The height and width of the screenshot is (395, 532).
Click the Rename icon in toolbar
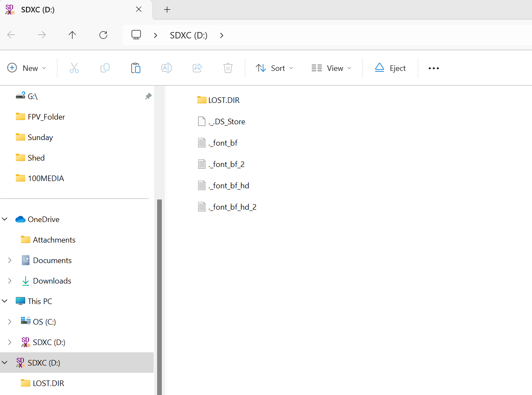coord(167,68)
